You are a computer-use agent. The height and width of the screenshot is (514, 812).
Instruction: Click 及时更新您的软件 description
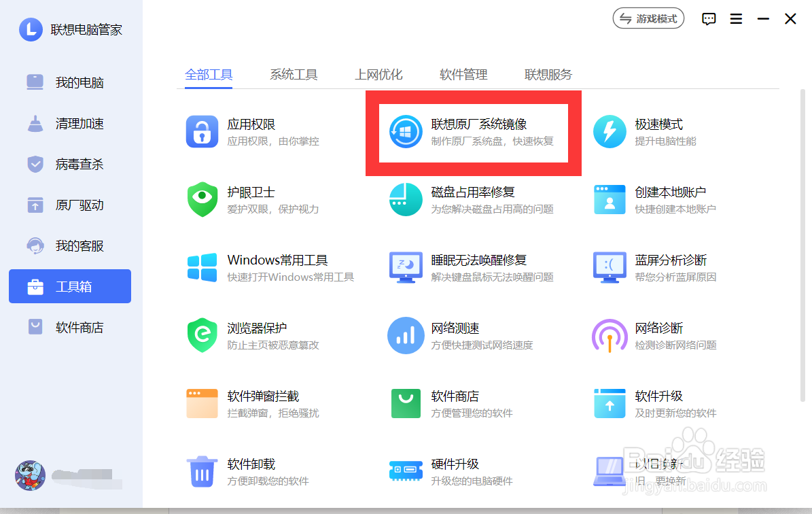click(x=675, y=413)
